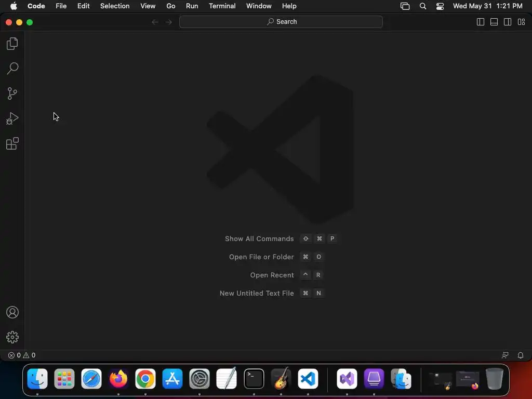This screenshot has width=532, height=399.
Task: Open the Manage gear icon
Action: 12,337
